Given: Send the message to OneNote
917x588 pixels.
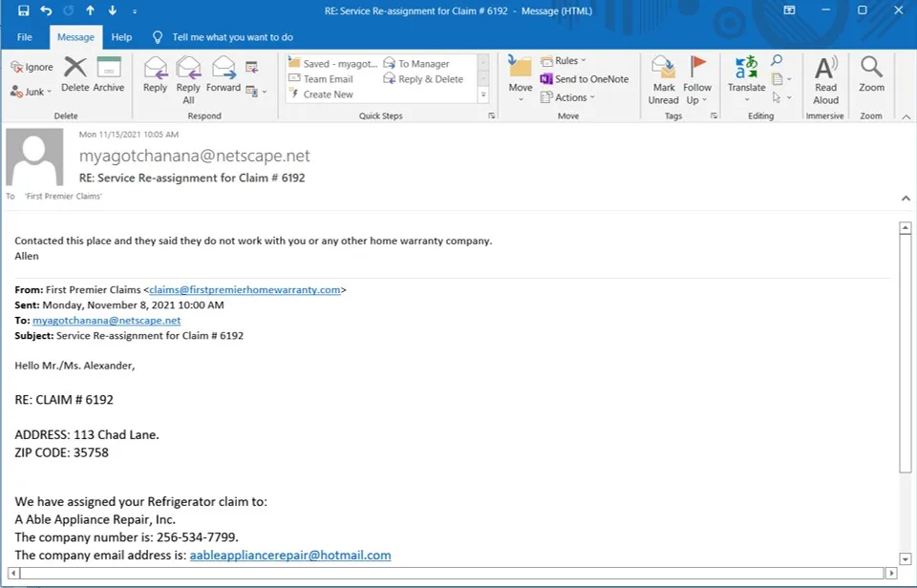Looking at the screenshot, I should click(x=585, y=79).
